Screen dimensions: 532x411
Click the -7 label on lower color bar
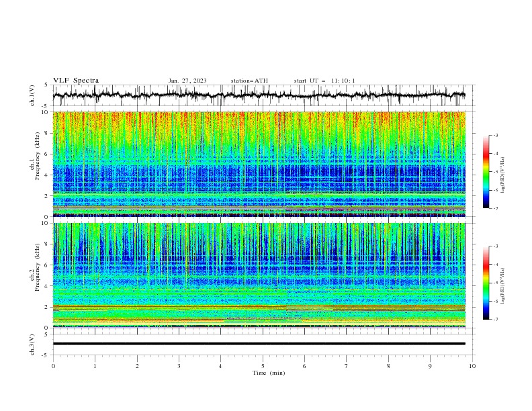(x=496, y=320)
